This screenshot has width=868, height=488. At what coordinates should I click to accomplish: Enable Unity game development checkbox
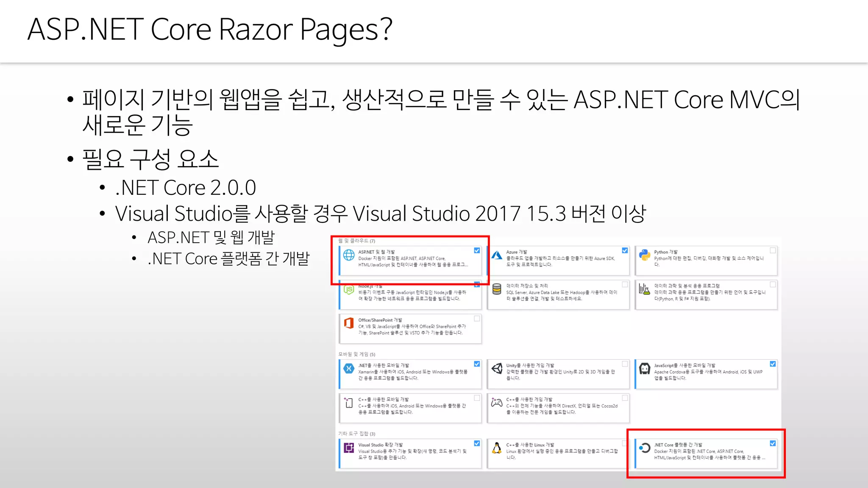[x=625, y=364]
